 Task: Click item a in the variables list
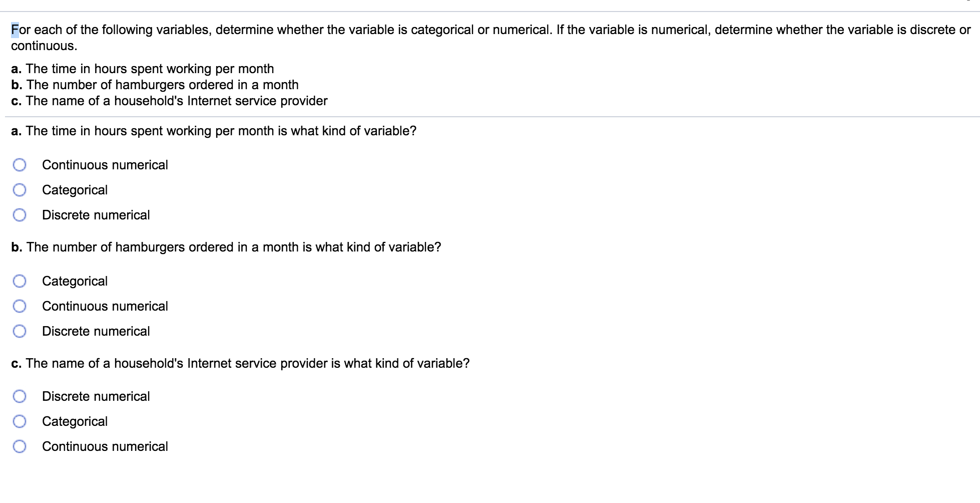click(142, 69)
